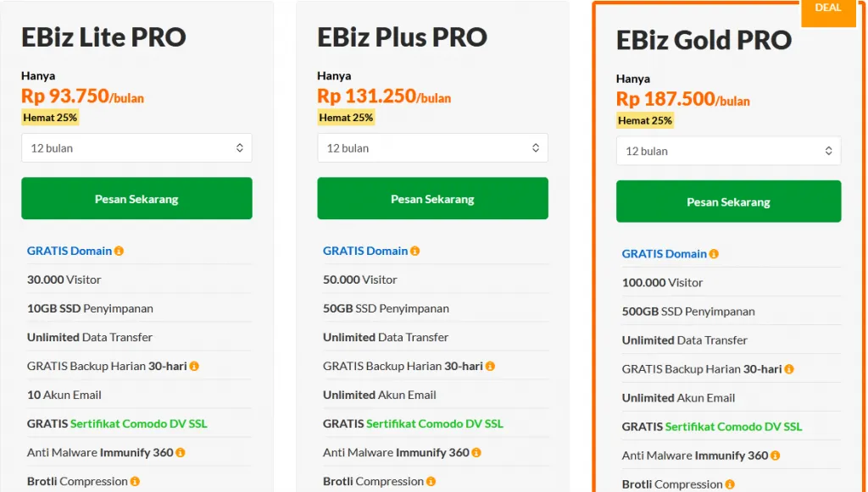Click the Anti Malware info icon in EBiz Gold PRO
The image size is (868, 492).
pos(776,456)
